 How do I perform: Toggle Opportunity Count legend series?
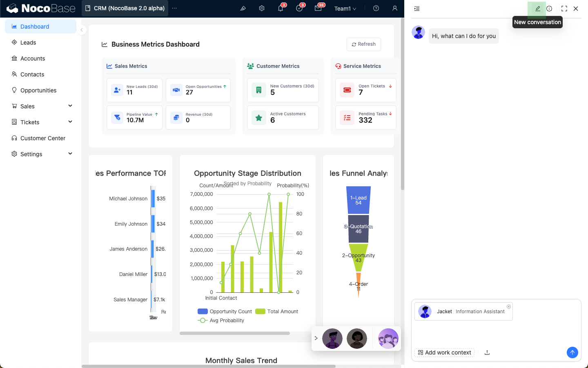(x=225, y=312)
